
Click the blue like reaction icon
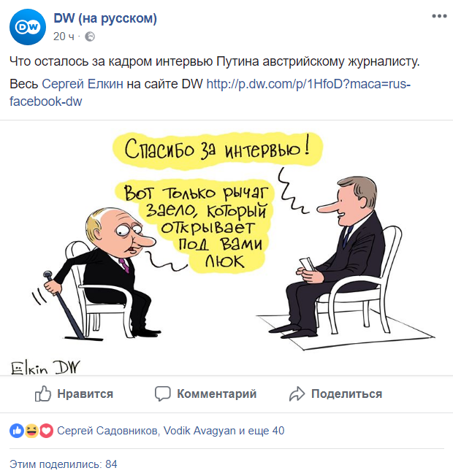point(17,431)
